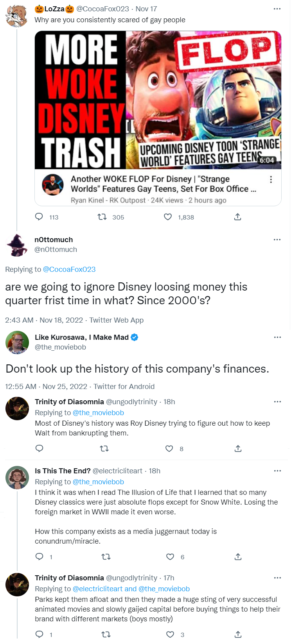Screen dimensions: 293x644
Task: Click the verified badge beside Like Kurosawa
Action: pyautogui.click(x=134, y=337)
